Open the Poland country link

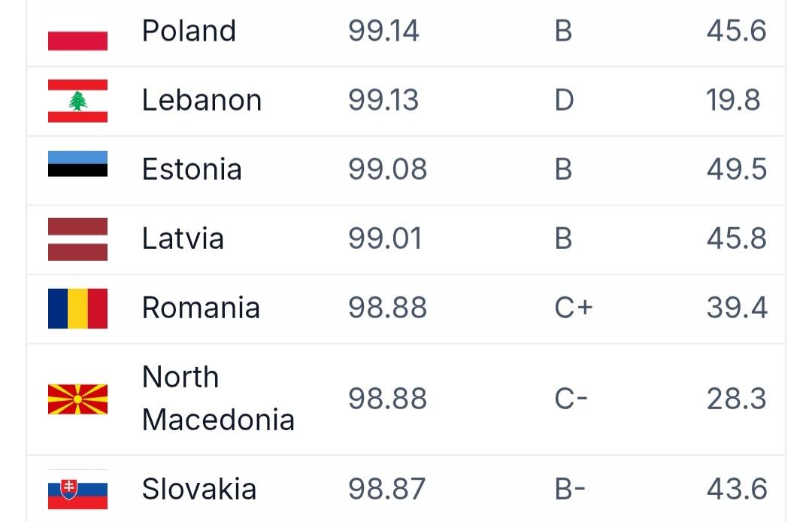click(189, 32)
